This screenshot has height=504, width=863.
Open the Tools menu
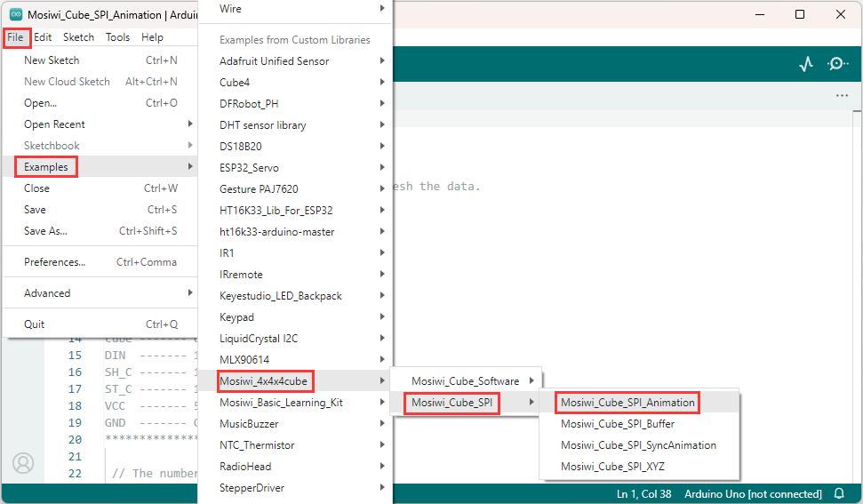click(x=118, y=36)
